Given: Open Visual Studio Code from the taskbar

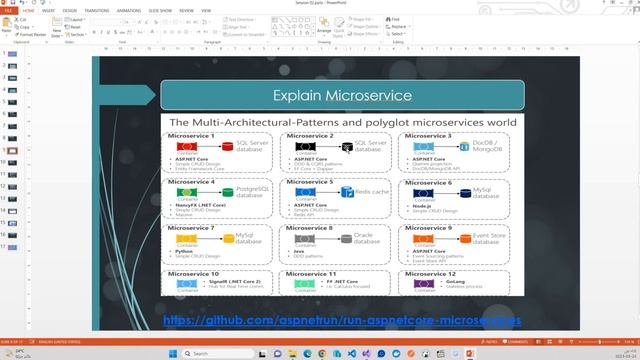Looking at the screenshot, I should coord(351,353).
